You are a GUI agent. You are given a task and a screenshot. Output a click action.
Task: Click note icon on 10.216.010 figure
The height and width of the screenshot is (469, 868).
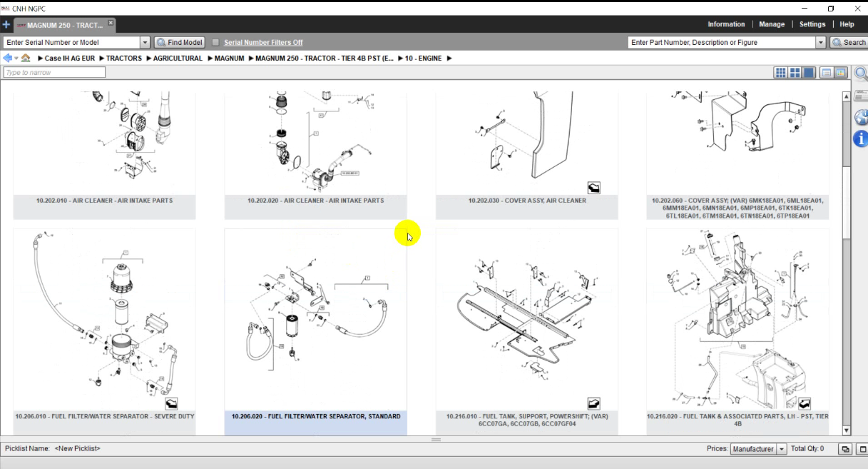[593, 404]
